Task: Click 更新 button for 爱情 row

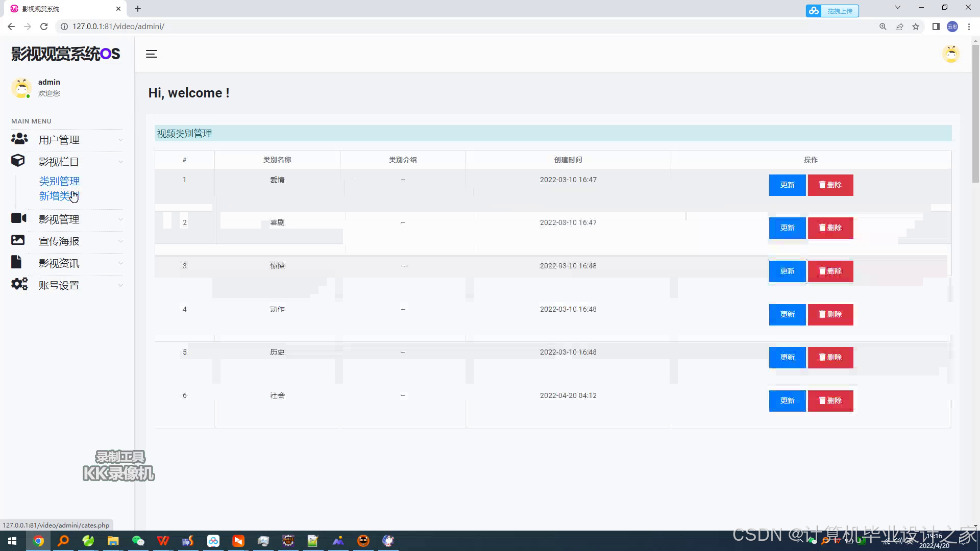Action: 787,184
